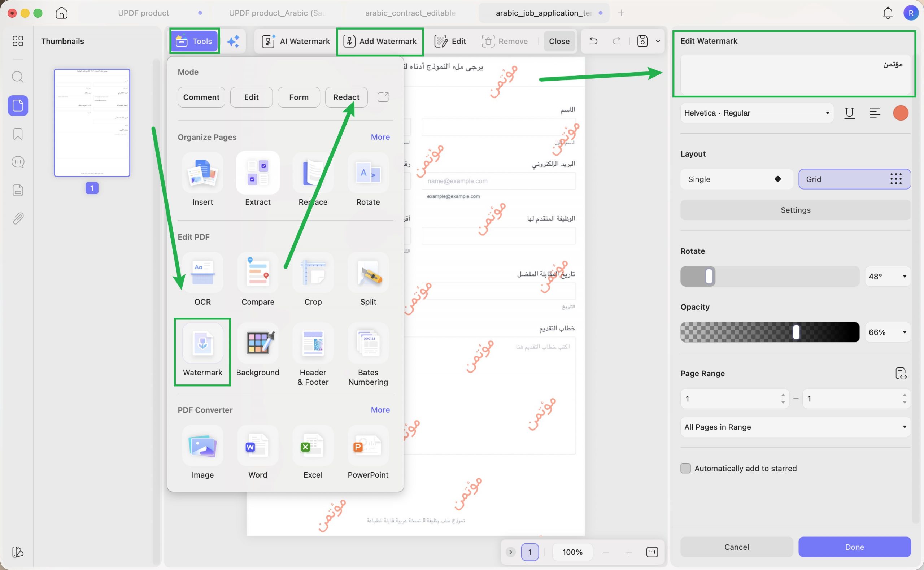Select Edit mode in Mode section
Image resolution: width=924 pixels, height=570 pixels.
251,97
